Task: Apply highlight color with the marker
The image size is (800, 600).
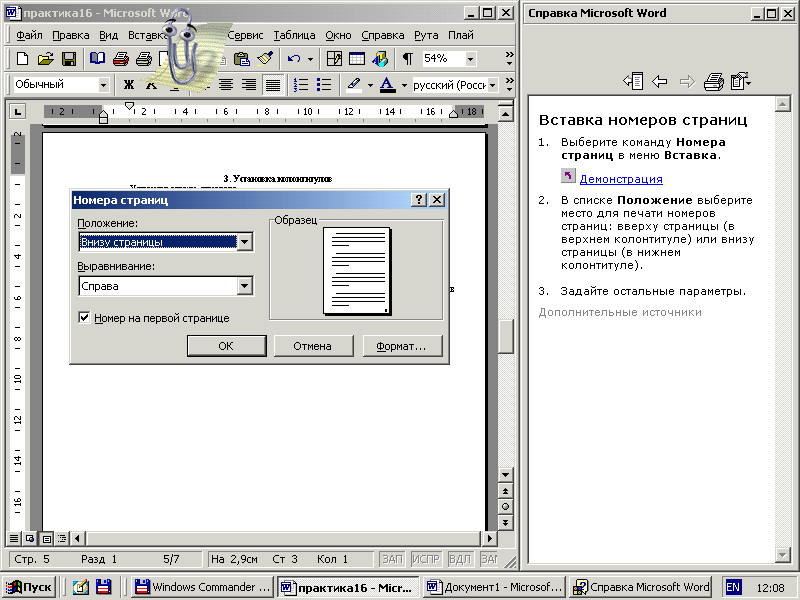Action: pos(354,85)
